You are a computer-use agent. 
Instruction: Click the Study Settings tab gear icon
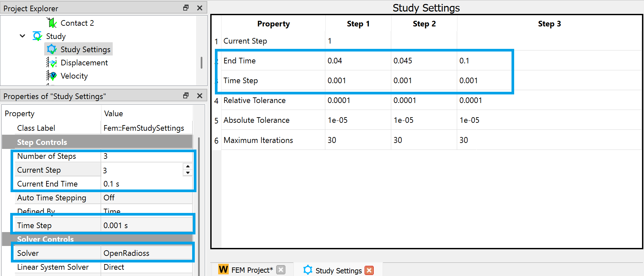[x=308, y=270]
